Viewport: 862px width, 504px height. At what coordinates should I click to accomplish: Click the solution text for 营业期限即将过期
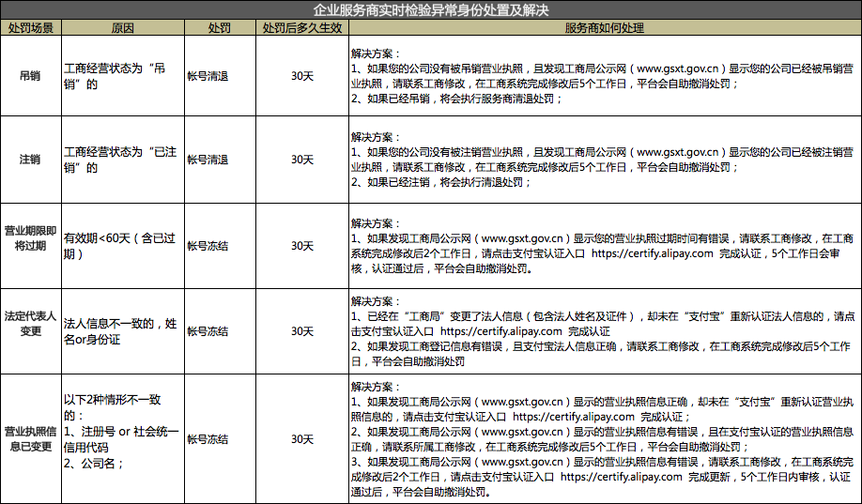[x=602, y=246]
